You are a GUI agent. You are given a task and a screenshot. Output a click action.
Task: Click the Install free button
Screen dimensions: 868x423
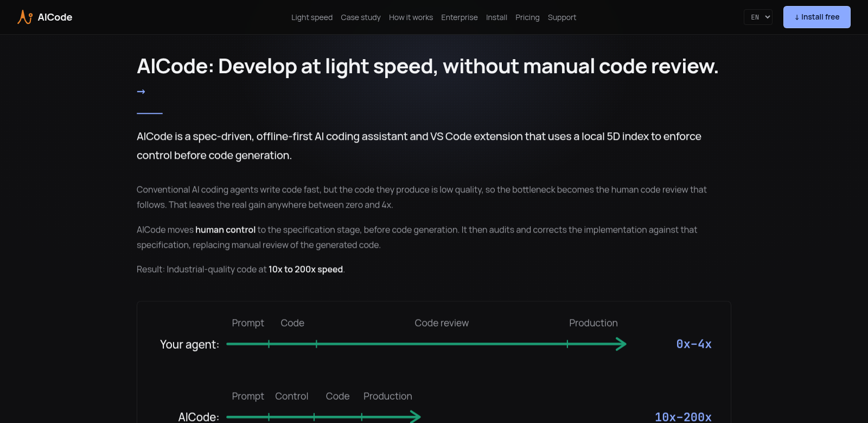tap(816, 17)
